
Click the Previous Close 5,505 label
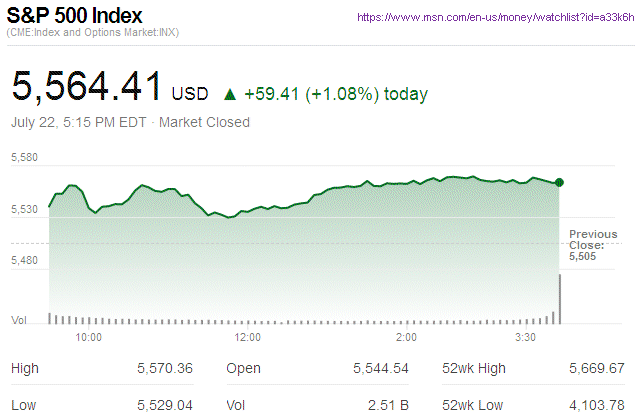pyautogui.click(x=592, y=245)
